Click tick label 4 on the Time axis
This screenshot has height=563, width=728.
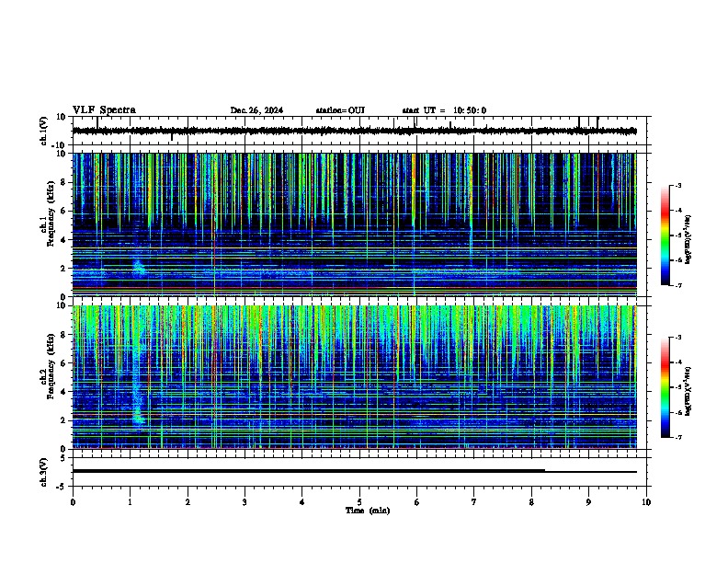tap(302, 502)
